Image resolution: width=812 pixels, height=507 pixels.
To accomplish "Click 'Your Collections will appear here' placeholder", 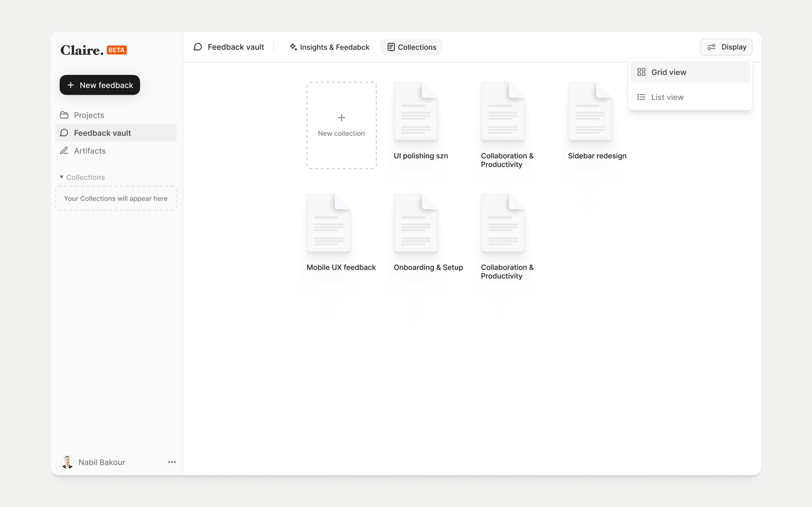I will [x=116, y=199].
